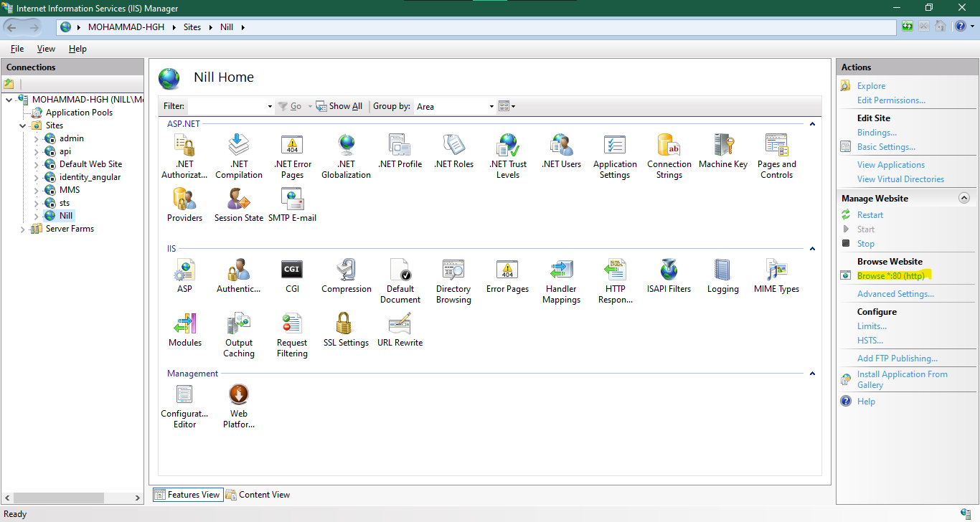Stop the website
980x522 pixels.
click(866, 244)
